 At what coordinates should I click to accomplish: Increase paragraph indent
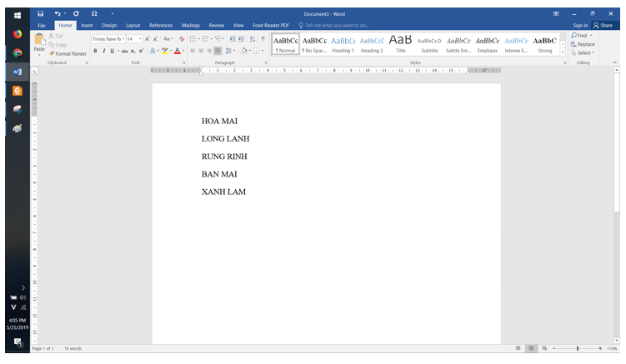(241, 38)
